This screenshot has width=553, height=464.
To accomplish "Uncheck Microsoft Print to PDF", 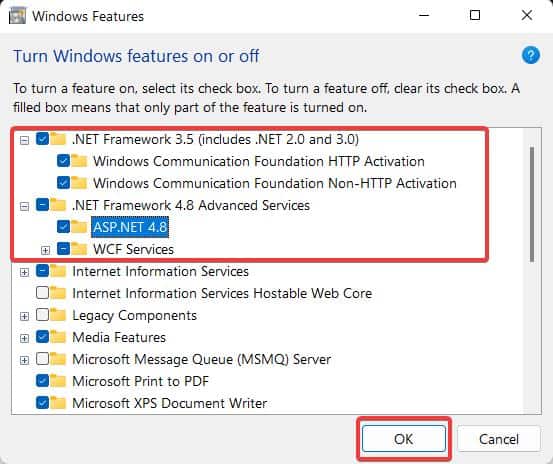I will 42,381.
